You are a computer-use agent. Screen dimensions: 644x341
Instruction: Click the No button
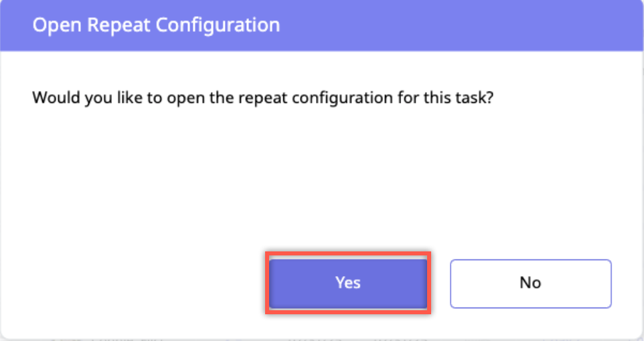tap(530, 283)
